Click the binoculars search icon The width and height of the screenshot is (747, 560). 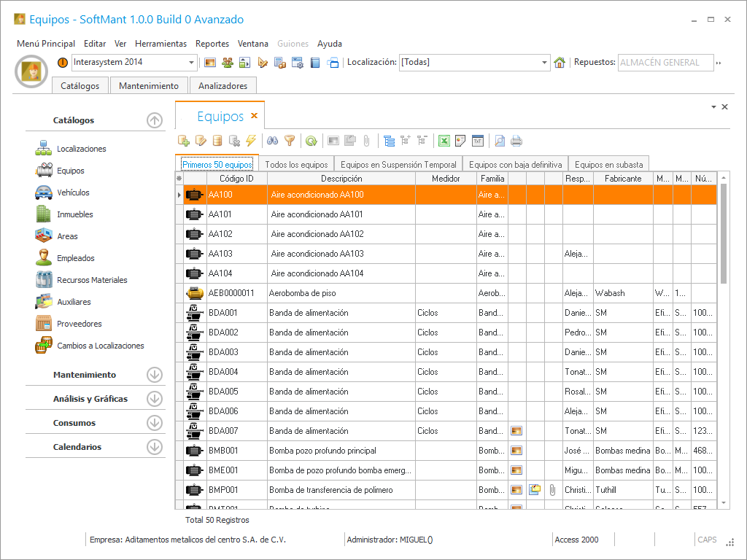pyautogui.click(x=273, y=141)
